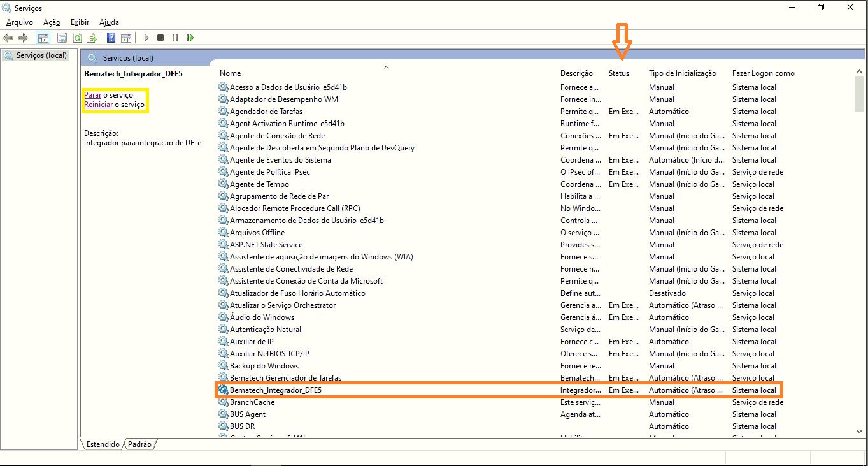
Task: Select Assistente de Conectividade de Rede service
Action: (x=291, y=269)
